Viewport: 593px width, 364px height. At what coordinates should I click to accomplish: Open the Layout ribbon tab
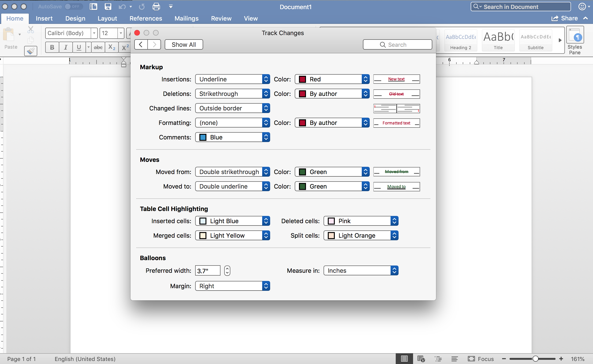tap(107, 18)
